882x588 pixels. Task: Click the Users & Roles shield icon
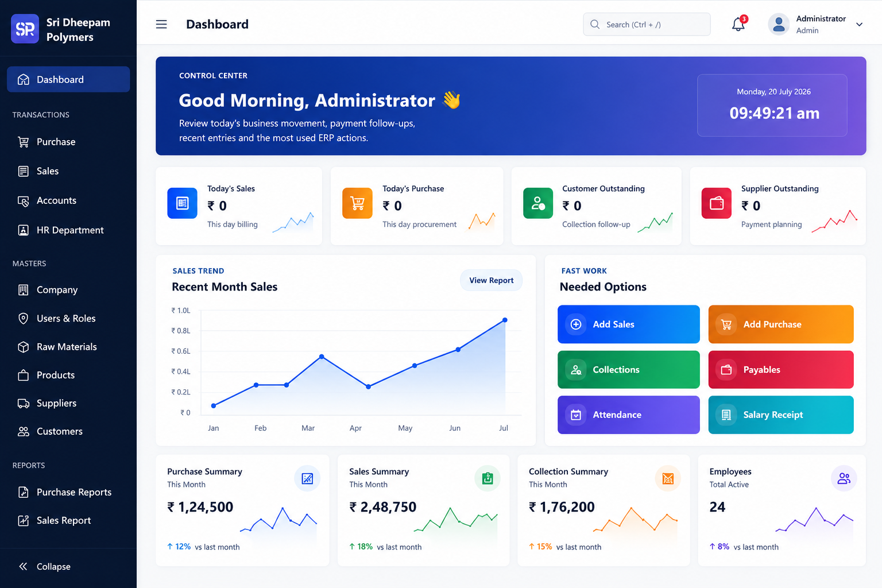24,318
